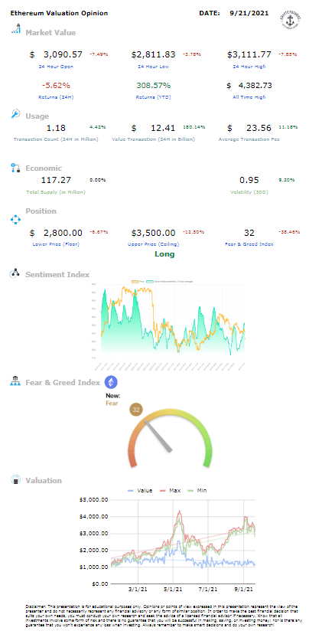Image resolution: width=322 pixels, height=644 pixels.
Task: Click the Sentiment Index section icon
Action: tap(15, 273)
